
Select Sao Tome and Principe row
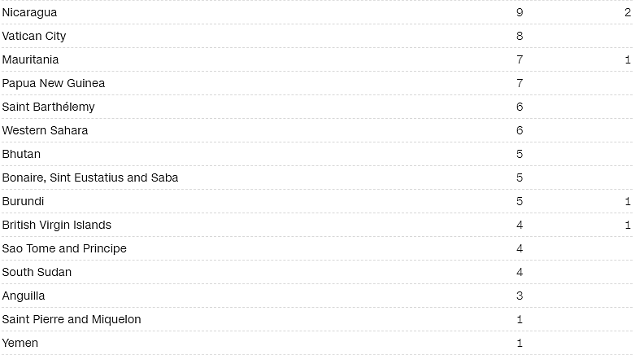coord(317,248)
